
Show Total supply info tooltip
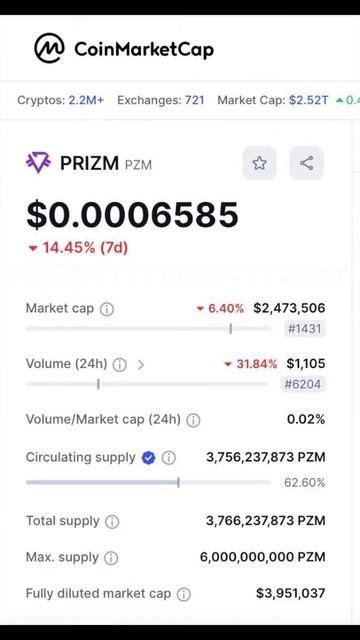pyautogui.click(x=112, y=522)
